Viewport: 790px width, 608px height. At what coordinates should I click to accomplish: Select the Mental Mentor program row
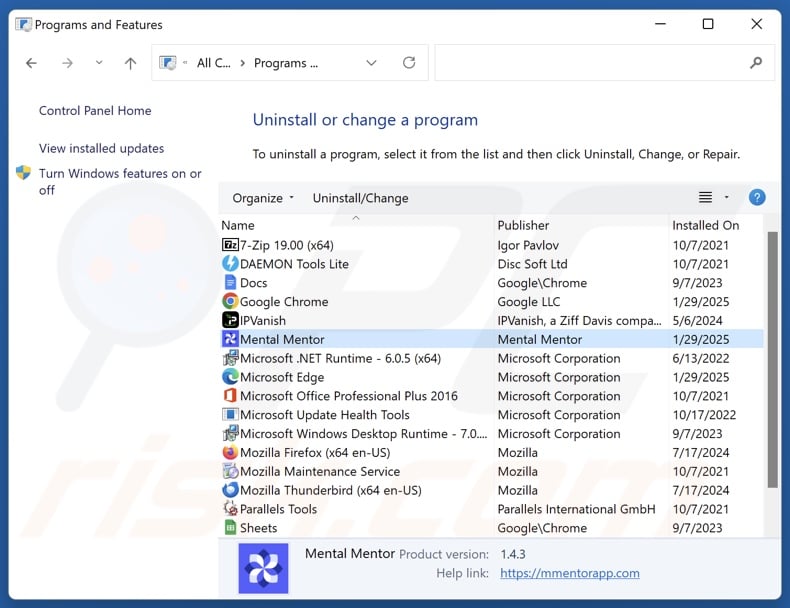tap(492, 339)
